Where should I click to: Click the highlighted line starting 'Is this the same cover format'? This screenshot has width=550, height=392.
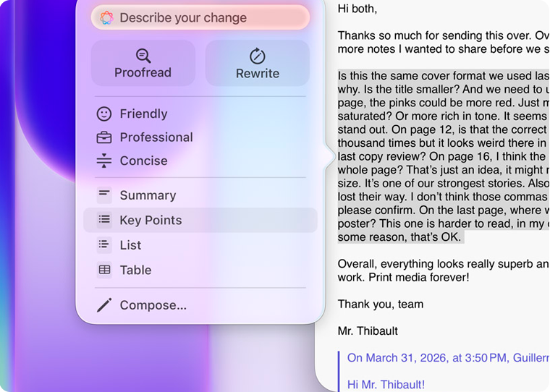[444, 76]
